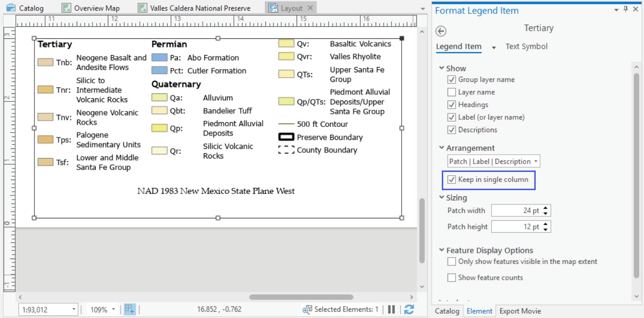Pause layout drawing in the status bar

(x=391, y=309)
